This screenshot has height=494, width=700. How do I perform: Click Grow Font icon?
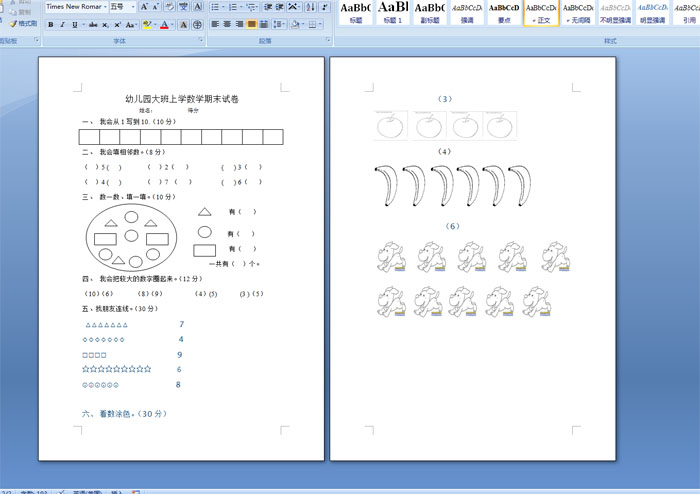[x=144, y=7]
